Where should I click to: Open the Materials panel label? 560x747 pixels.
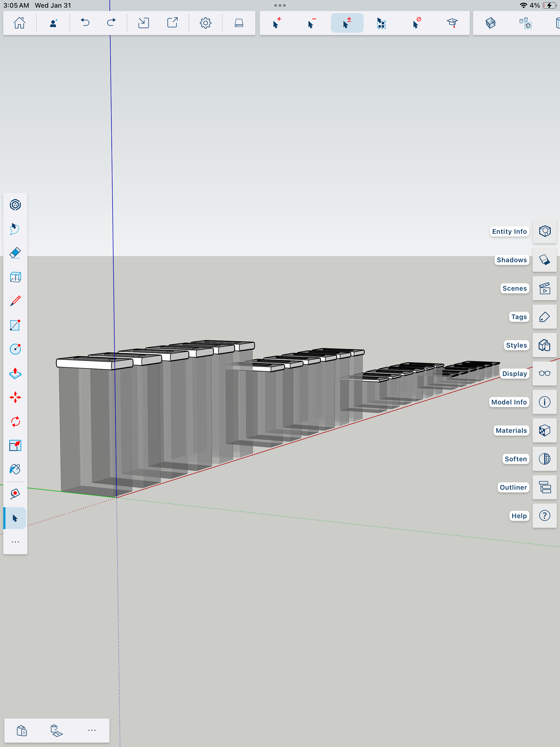point(511,431)
